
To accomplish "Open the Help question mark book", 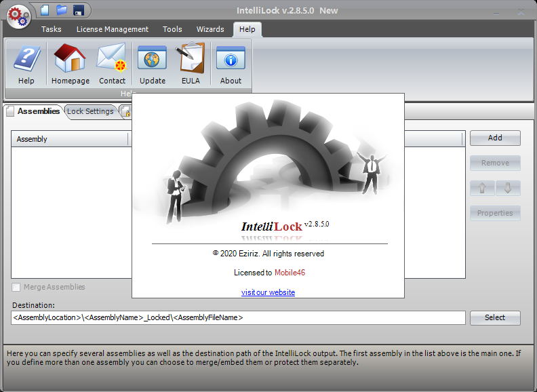I will click(x=26, y=64).
